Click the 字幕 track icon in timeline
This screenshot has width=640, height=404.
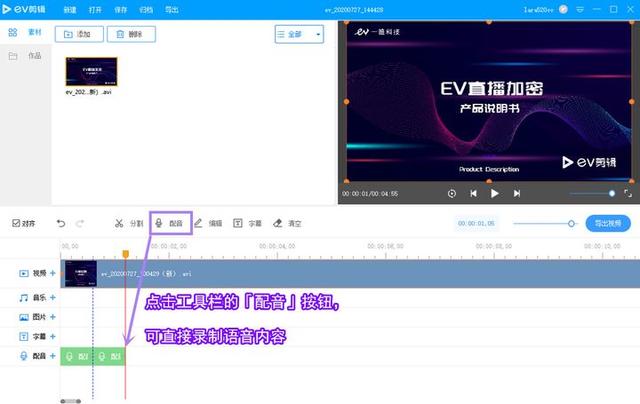tap(24, 337)
